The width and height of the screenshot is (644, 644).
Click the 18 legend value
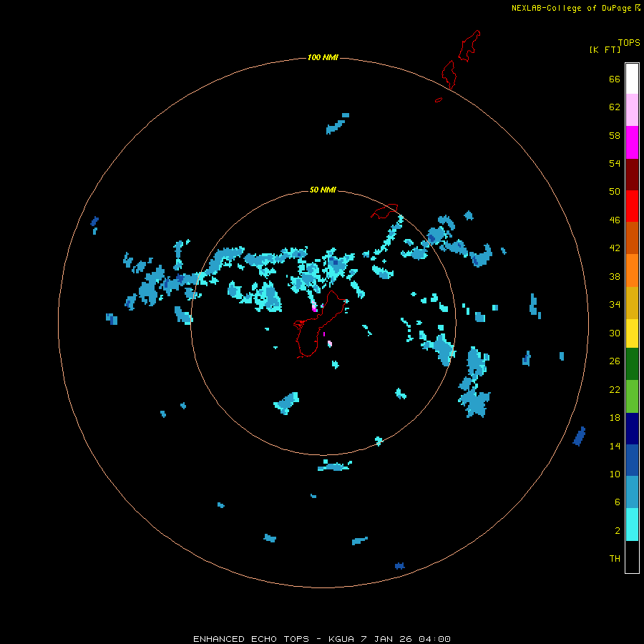pyautogui.click(x=615, y=418)
